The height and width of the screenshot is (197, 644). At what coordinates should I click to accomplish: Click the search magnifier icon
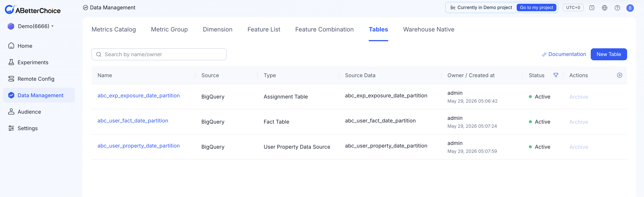(99, 54)
